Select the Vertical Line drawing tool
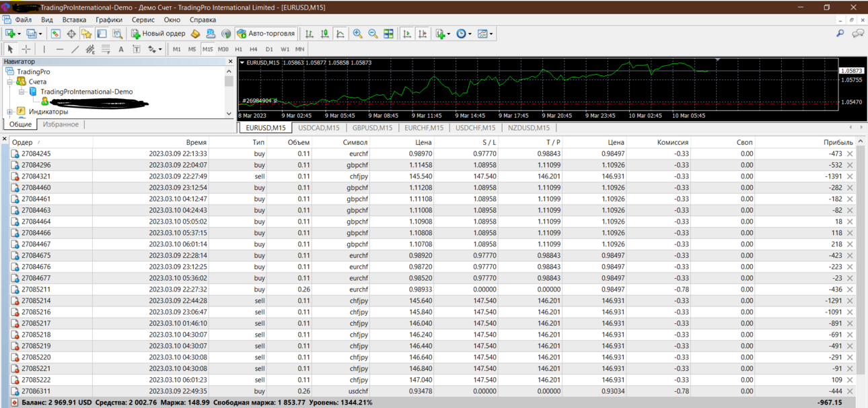868x408 pixels. click(x=44, y=49)
